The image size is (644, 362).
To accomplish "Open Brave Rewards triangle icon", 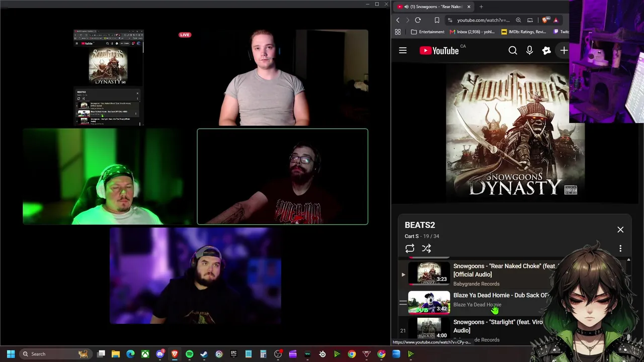I will [x=555, y=20].
